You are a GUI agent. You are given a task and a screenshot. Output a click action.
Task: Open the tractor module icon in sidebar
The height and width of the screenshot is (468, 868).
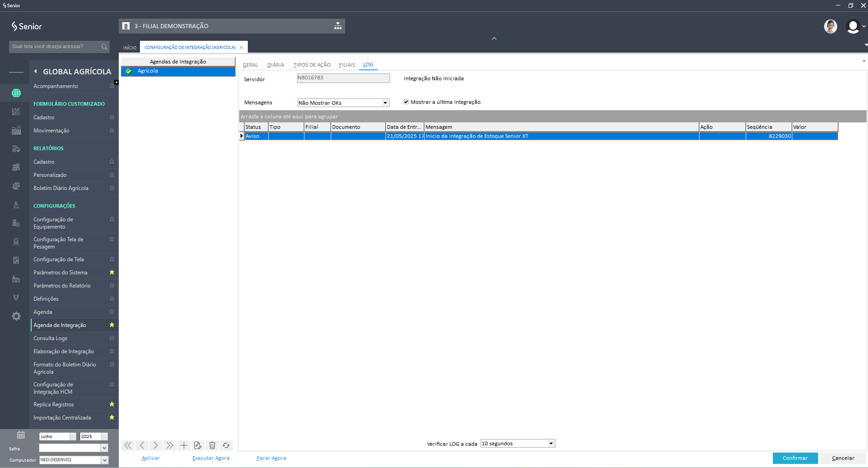point(16,149)
